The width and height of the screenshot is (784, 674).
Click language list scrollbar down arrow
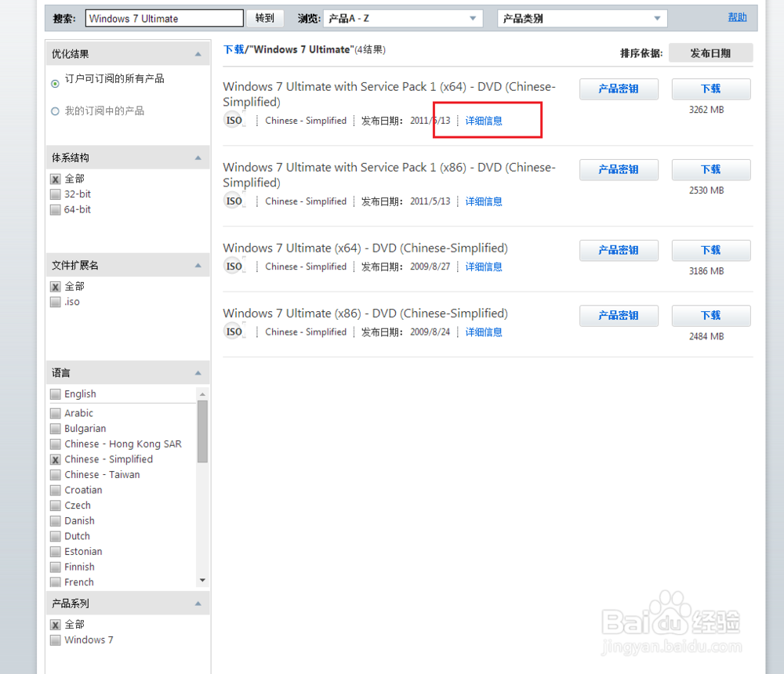click(x=202, y=580)
